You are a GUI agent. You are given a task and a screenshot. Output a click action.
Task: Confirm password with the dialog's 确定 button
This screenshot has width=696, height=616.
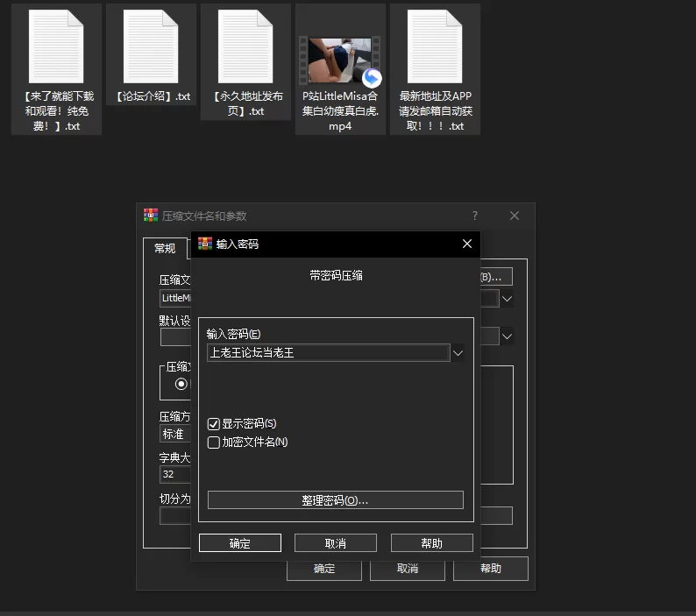(x=240, y=543)
